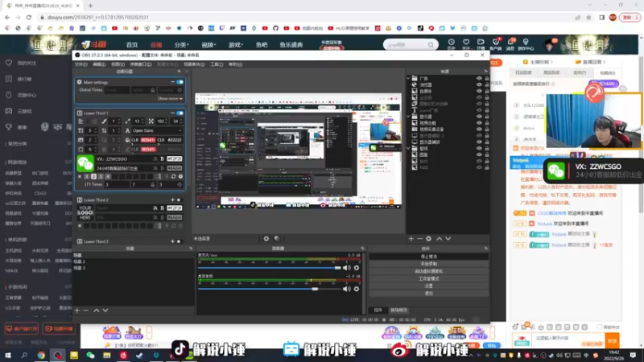Open WeChat from the Windows taskbar
The width and height of the screenshot is (644, 362).
tap(90, 355)
